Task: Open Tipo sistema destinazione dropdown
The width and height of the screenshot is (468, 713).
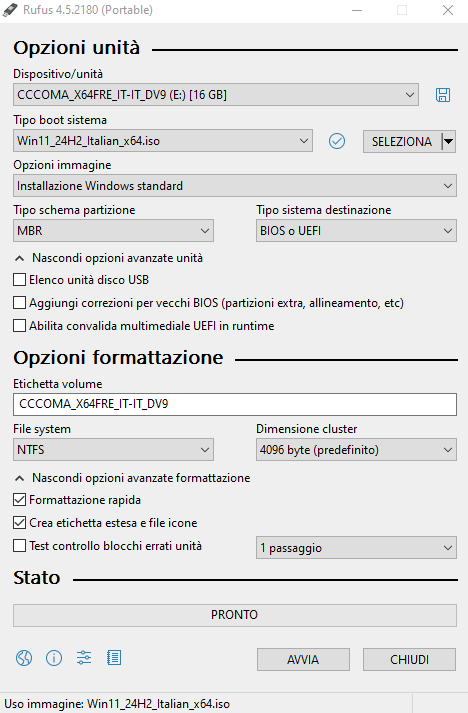Action: point(356,231)
